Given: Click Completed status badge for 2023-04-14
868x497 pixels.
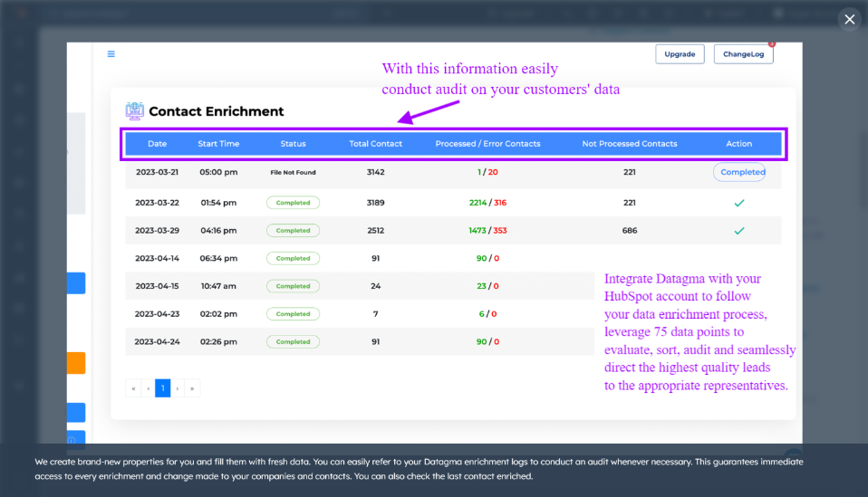Looking at the screenshot, I should point(293,258).
